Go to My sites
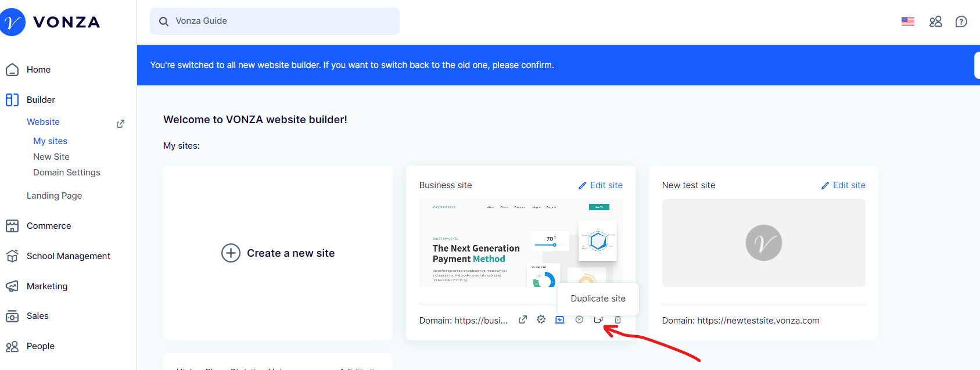The width and height of the screenshot is (980, 370). click(x=50, y=141)
